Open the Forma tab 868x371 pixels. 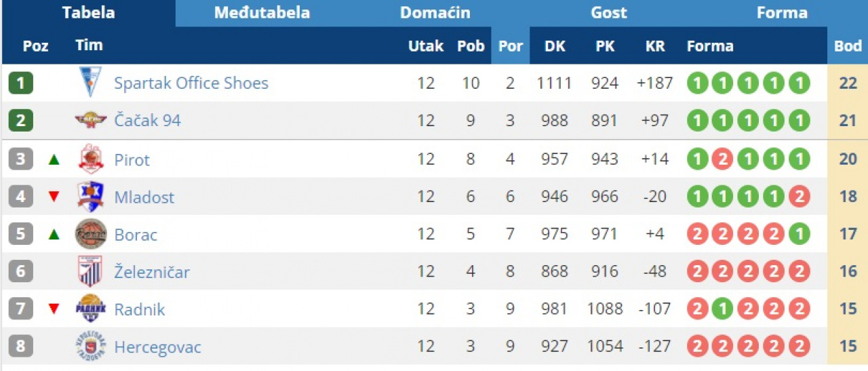pyautogui.click(x=782, y=13)
